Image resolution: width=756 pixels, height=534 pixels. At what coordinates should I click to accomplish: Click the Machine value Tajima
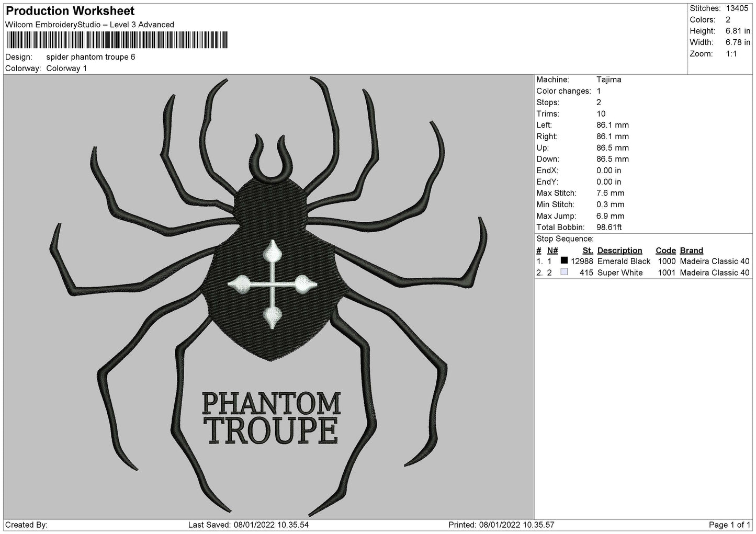(x=609, y=80)
